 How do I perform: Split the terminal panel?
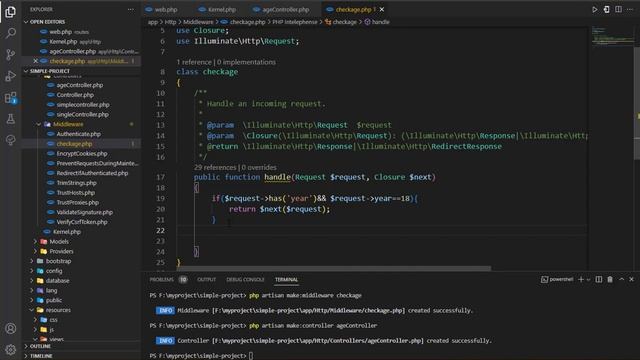click(599, 279)
